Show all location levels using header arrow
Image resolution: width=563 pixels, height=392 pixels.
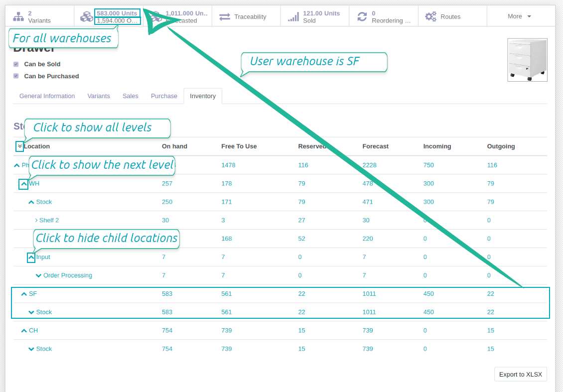[20, 146]
